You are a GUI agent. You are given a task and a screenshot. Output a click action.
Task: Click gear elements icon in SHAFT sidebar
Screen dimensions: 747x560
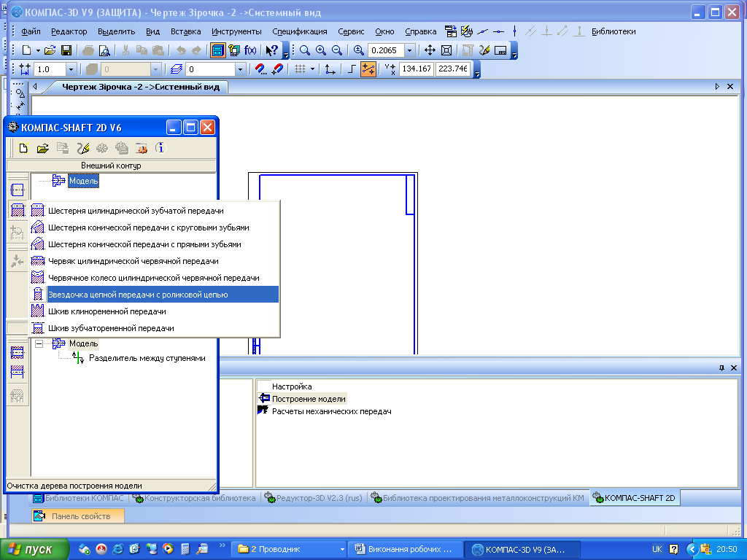pos(18,210)
